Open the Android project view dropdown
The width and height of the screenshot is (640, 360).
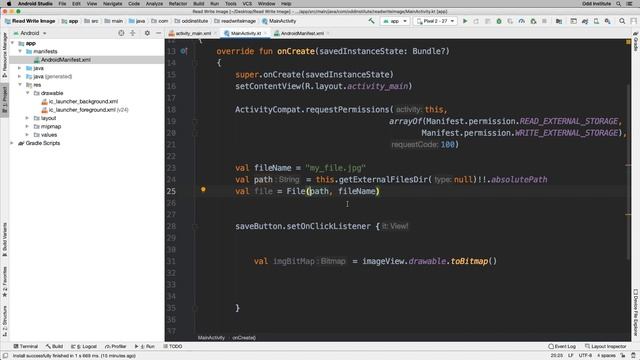pos(30,33)
